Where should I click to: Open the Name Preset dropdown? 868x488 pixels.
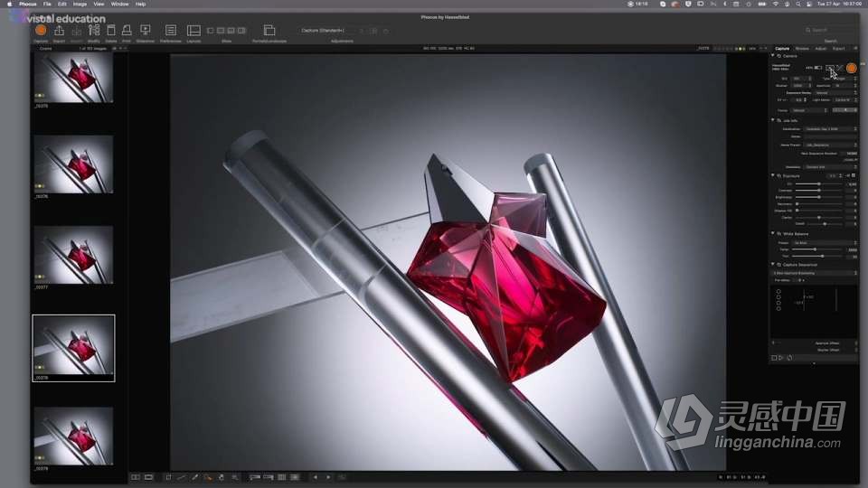(831, 145)
